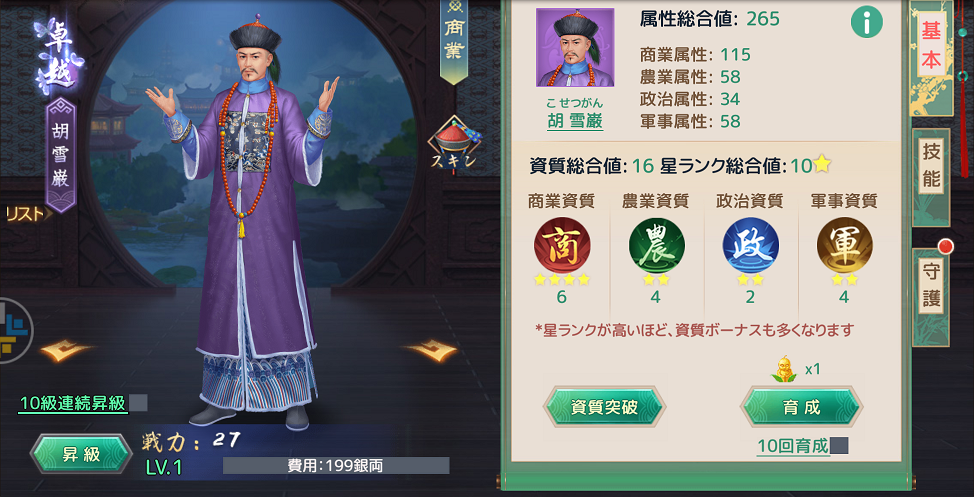This screenshot has width=974, height=497.
Task: Select the blue 政治資質 emblem
Action: 750,245
